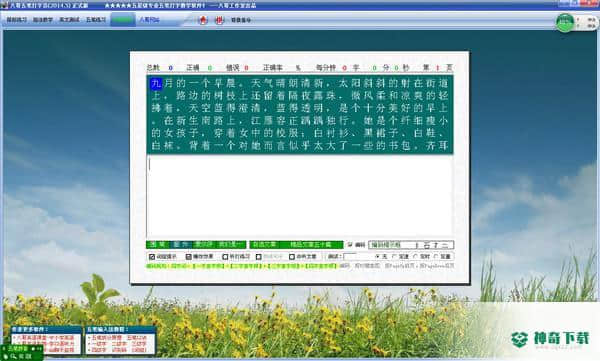
Task: Open the third top menu tab (英文测试)
Action: (69, 20)
